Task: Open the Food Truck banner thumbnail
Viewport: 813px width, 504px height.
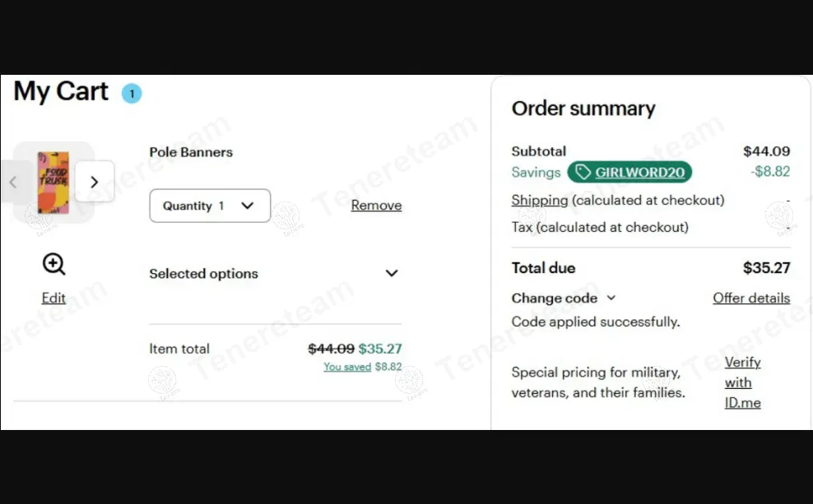Action: click(53, 182)
